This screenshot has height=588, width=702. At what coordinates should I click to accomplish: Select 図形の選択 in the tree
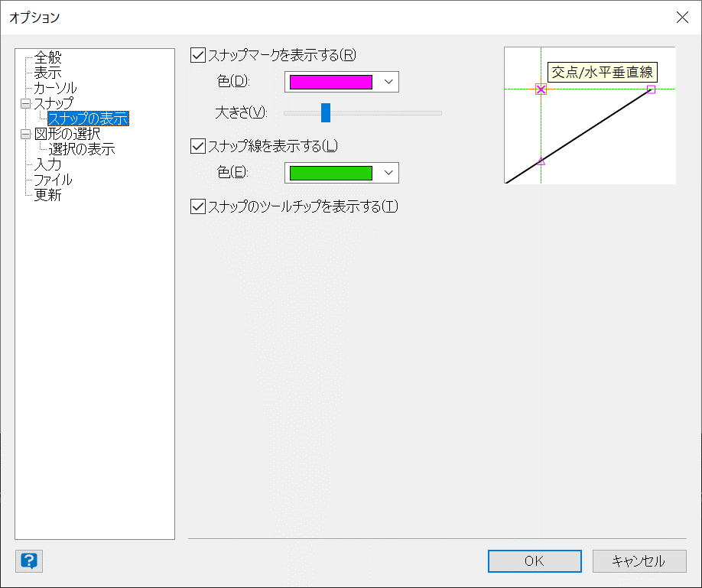(x=67, y=134)
